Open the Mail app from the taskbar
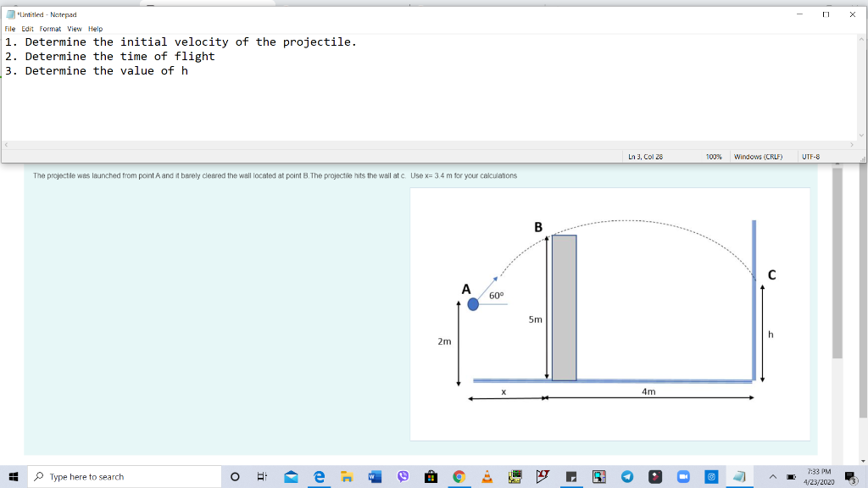 pyautogui.click(x=291, y=476)
